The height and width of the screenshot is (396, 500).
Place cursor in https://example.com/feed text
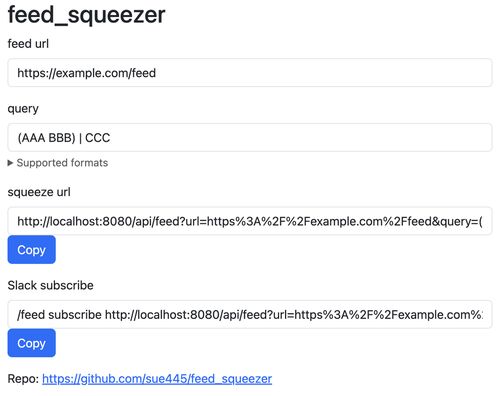coord(87,73)
